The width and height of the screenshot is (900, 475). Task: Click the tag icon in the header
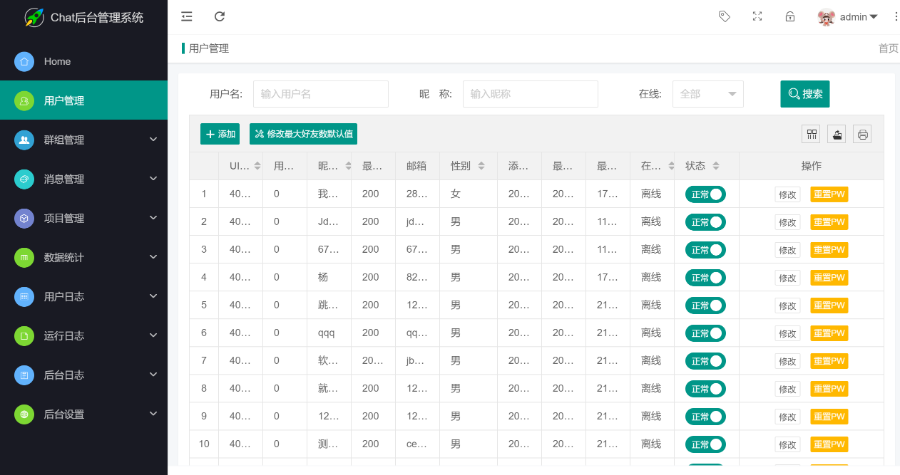pyautogui.click(x=725, y=16)
